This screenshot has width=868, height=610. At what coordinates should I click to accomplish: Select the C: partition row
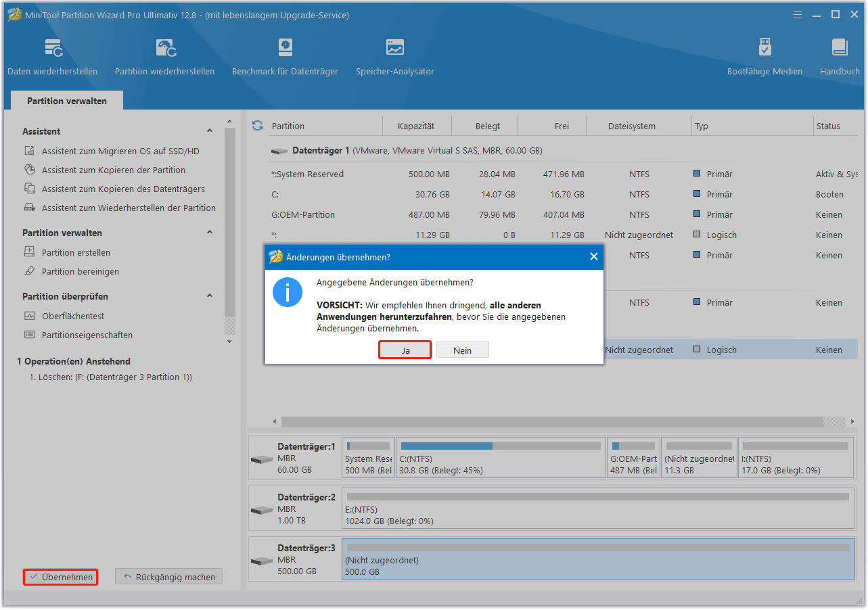pos(563,195)
